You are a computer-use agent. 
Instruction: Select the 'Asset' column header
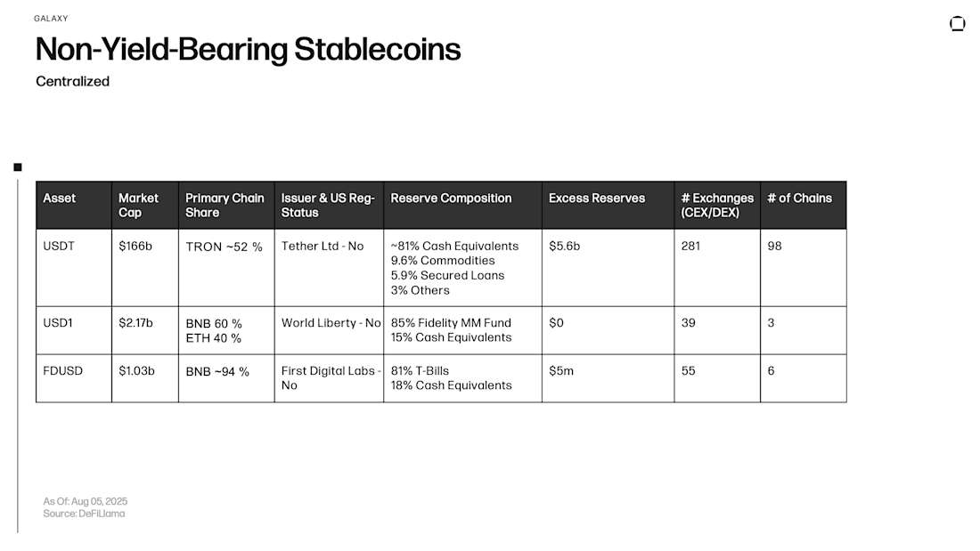[x=60, y=199]
